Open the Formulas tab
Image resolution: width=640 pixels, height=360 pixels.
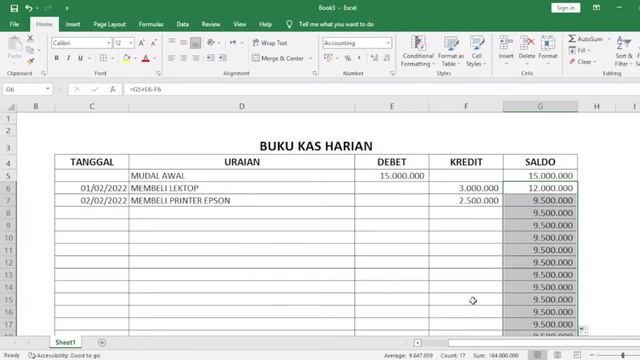pyautogui.click(x=151, y=24)
